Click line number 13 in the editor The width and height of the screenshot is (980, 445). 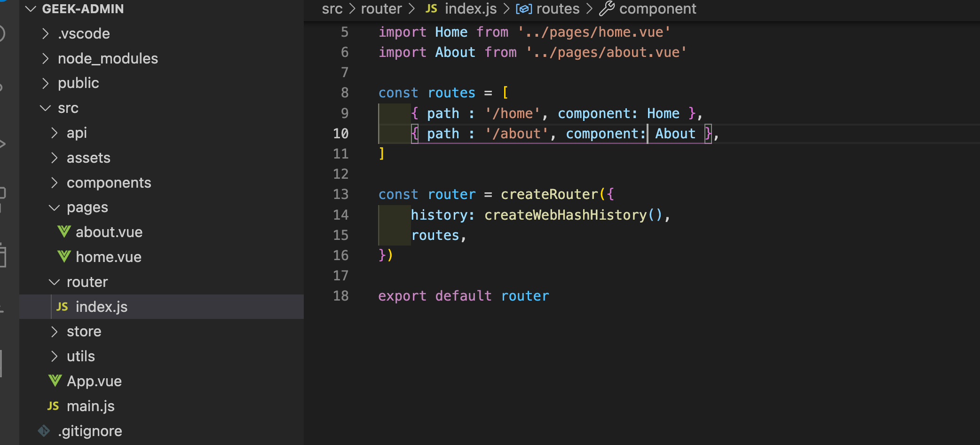click(341, 194)
